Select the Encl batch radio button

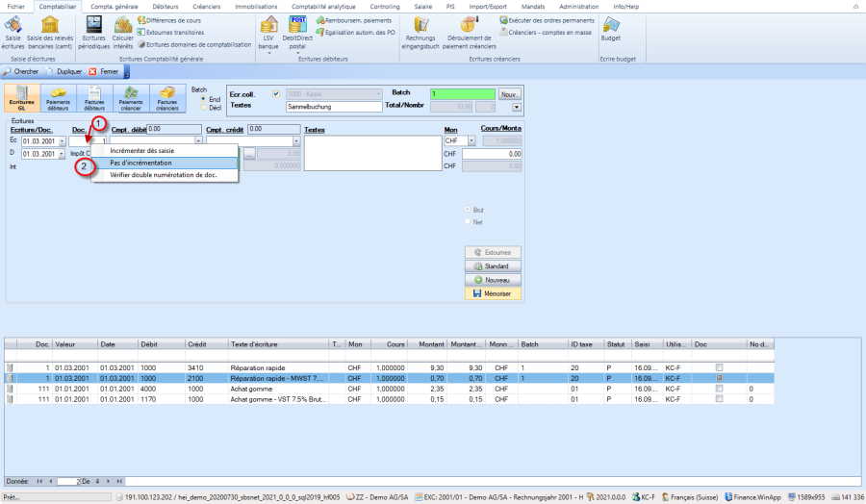(x=203, y=99)
